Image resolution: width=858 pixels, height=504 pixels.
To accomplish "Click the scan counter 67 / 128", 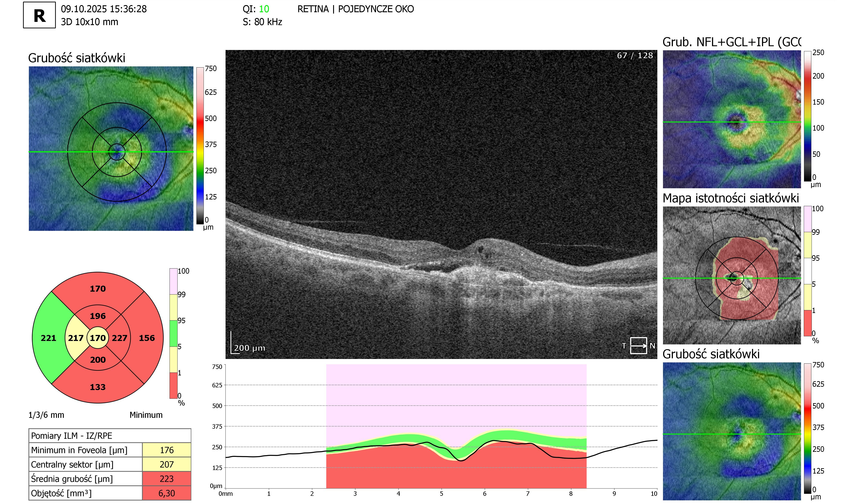I will tap(635, 56).
